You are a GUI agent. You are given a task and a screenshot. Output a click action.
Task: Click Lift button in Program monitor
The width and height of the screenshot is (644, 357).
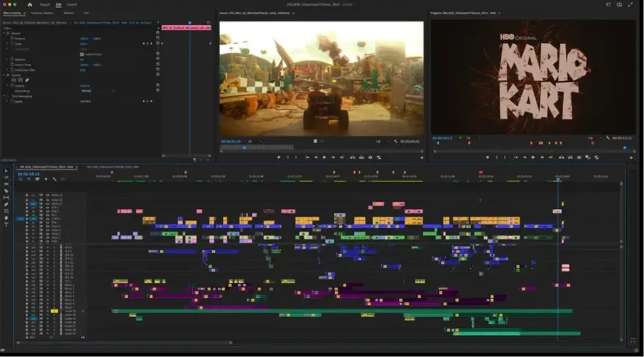pos(561,157)
